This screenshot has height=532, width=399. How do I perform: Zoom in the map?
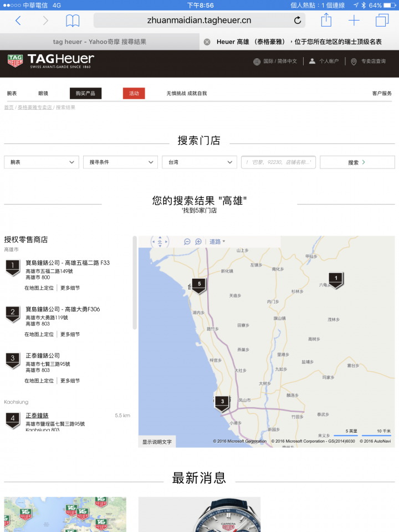[198, 242]
